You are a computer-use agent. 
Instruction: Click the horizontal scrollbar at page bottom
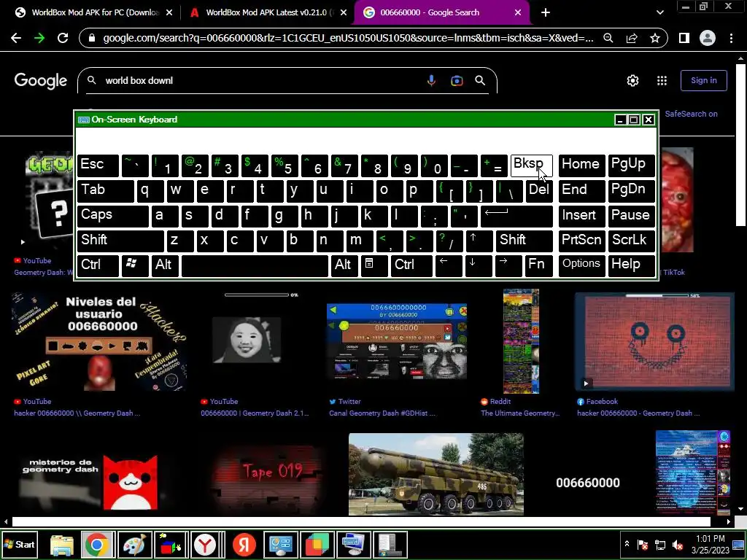click(x=361, y=521)
